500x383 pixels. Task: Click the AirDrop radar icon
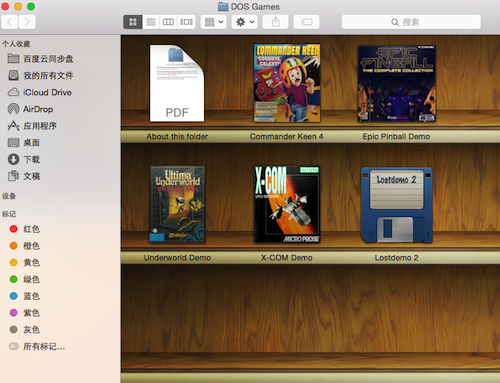click(x=13, y=109)
